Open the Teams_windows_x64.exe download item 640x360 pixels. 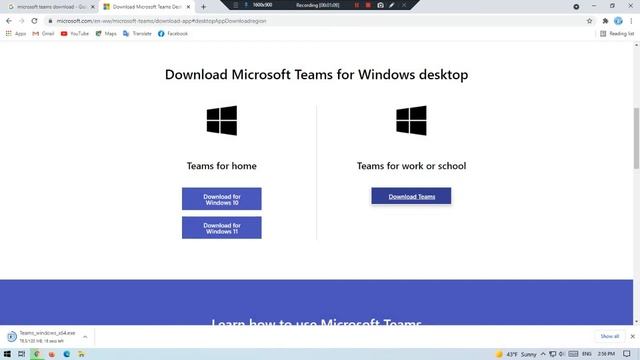coord(42,336)
